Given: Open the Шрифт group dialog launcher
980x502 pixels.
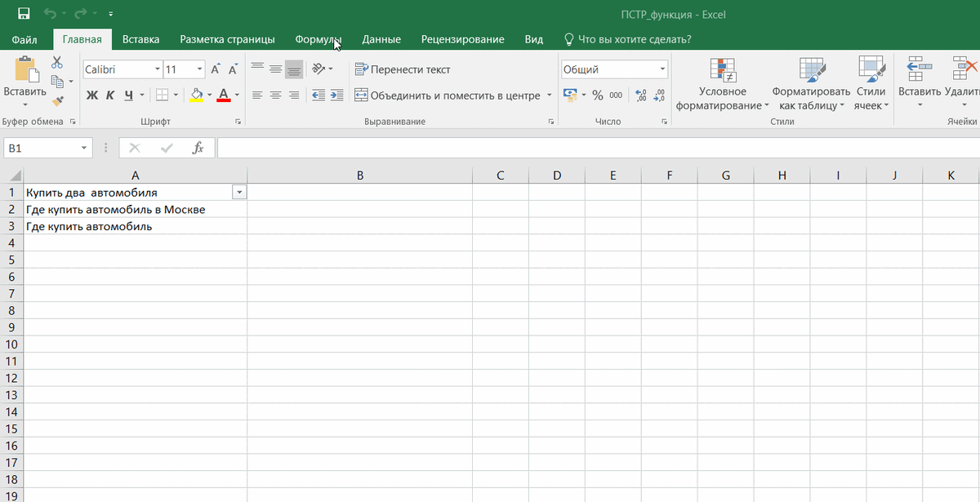Looking at the screenshot, I should [x=238, y=122].
